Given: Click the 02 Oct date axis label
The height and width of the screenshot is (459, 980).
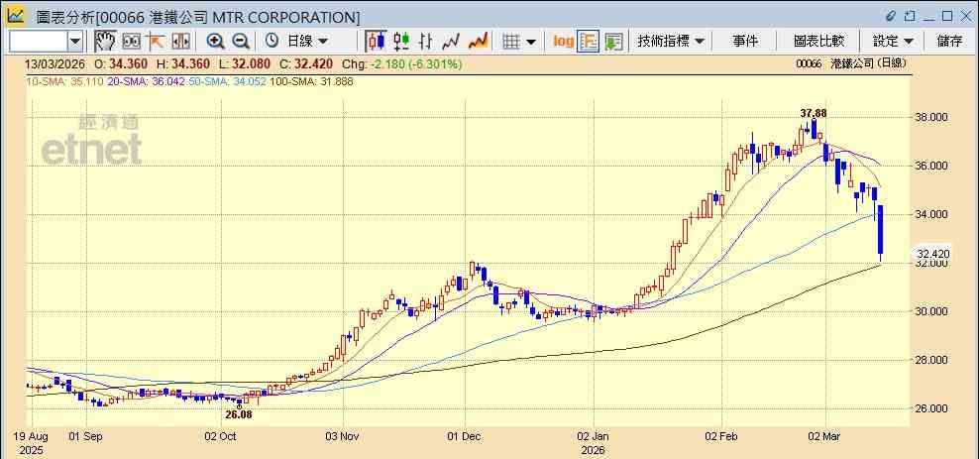Looking at the screenshot, I should tap(221, 436).
